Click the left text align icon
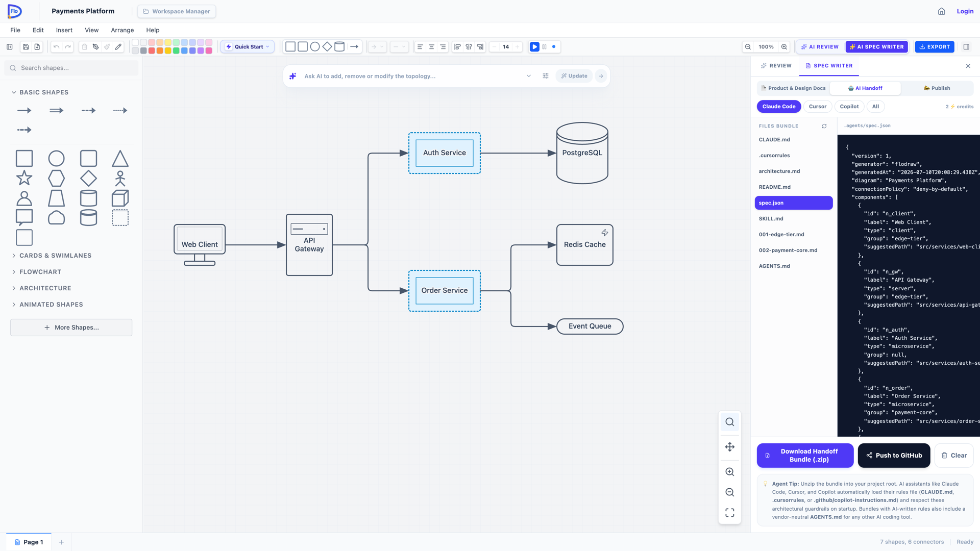 420,47
